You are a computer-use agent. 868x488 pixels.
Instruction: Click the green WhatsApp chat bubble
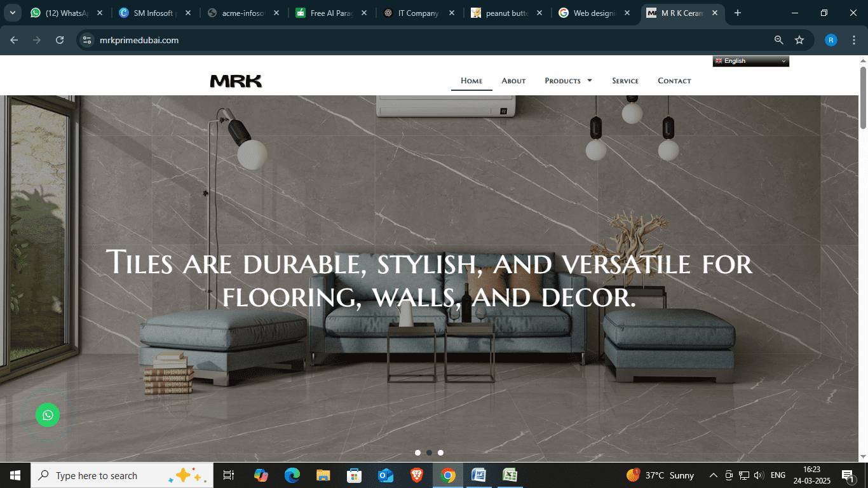[x=48, y=415]
